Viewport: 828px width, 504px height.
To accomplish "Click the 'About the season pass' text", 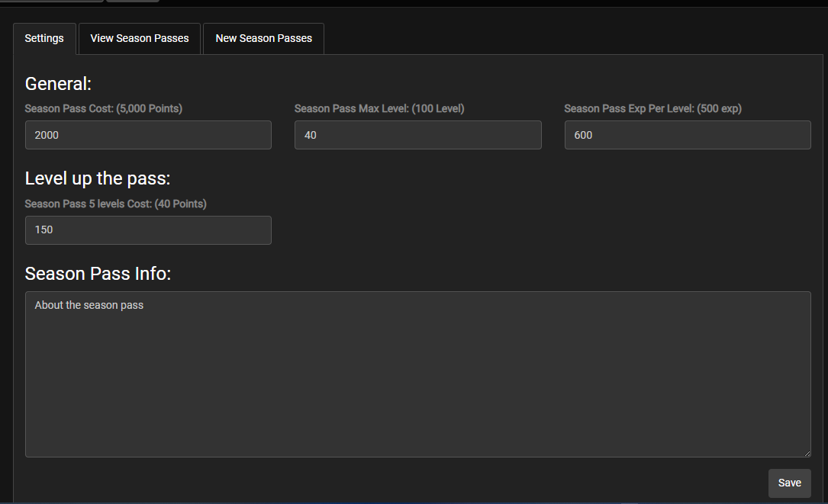I will [89, 305].
